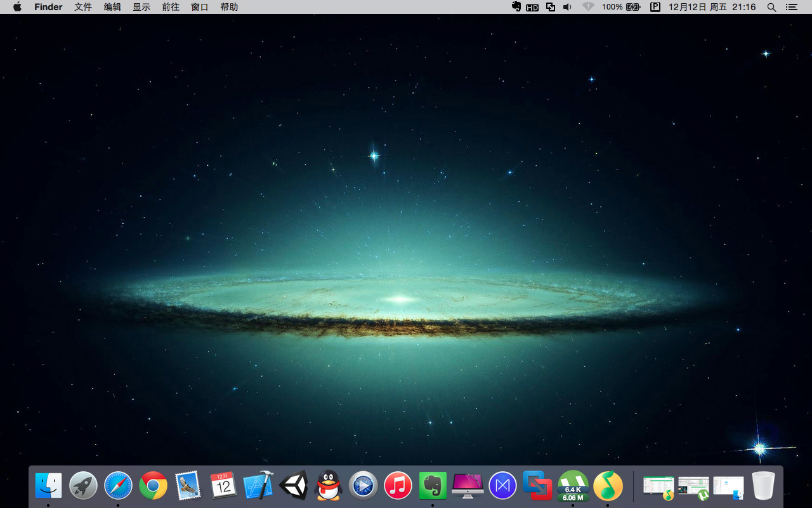Open QQ Music yellow note icon in Dock
Screen dimensions: 812x508
click(x=608, y=486)
